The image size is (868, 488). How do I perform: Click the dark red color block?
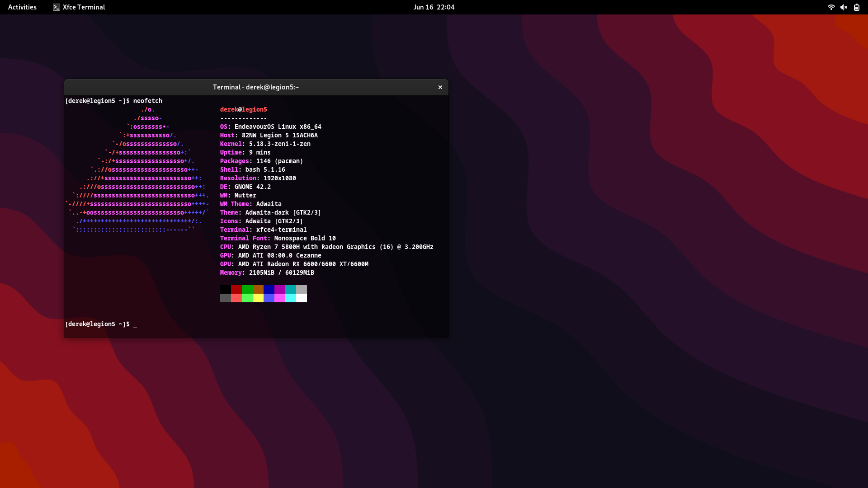tap(236, 289)
